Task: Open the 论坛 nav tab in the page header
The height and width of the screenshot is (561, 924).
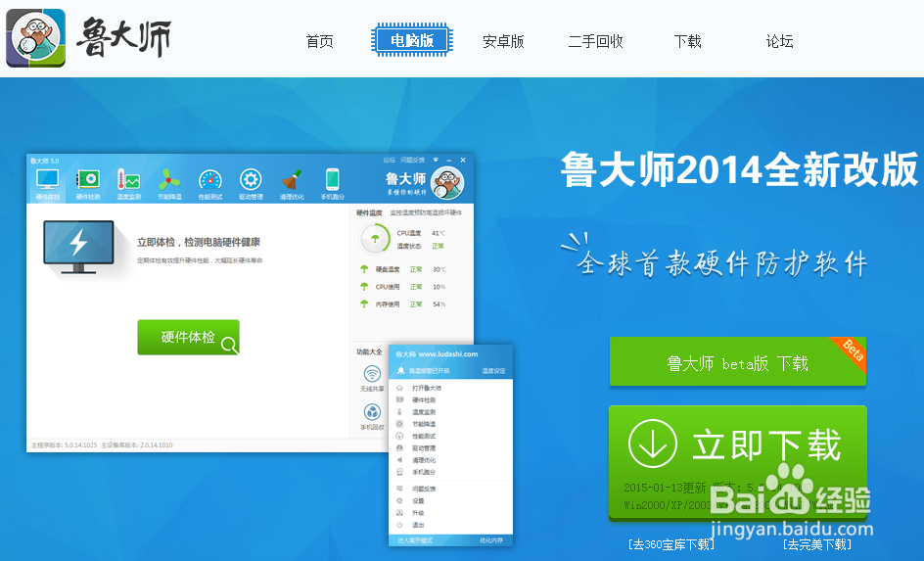Action: click(779, 41)
